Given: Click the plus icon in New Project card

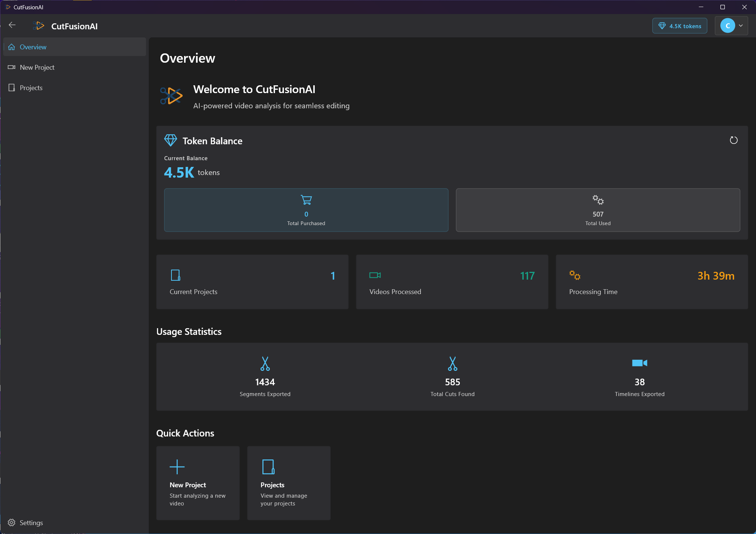Looking at the screenshot, I should point(177,467).
